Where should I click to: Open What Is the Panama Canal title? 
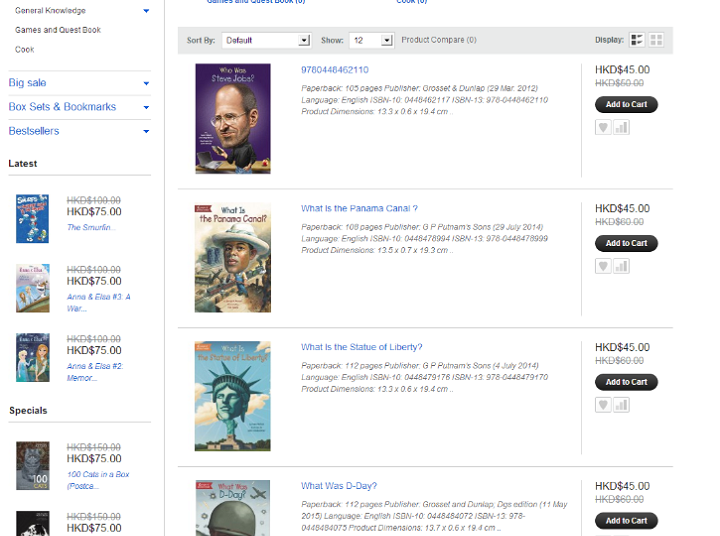(359, 209)
